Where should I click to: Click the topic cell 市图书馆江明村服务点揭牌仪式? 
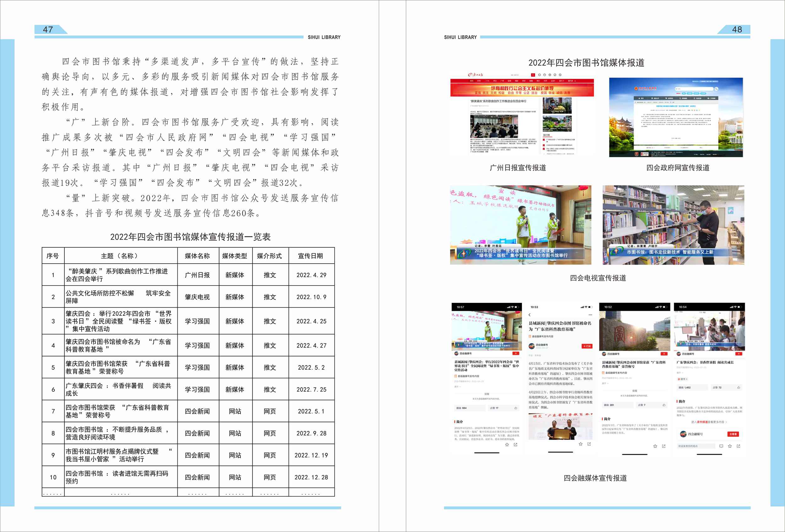click(121, 455)
